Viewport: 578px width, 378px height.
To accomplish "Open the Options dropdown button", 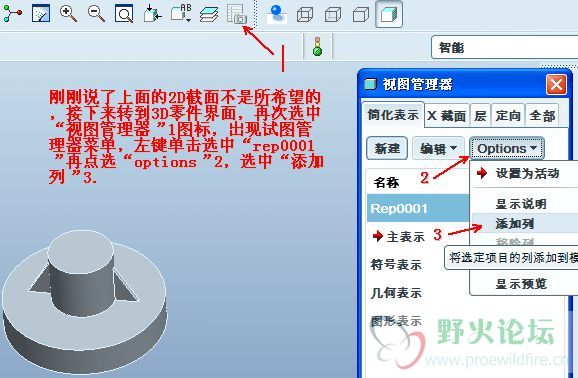I will [506, 148].
